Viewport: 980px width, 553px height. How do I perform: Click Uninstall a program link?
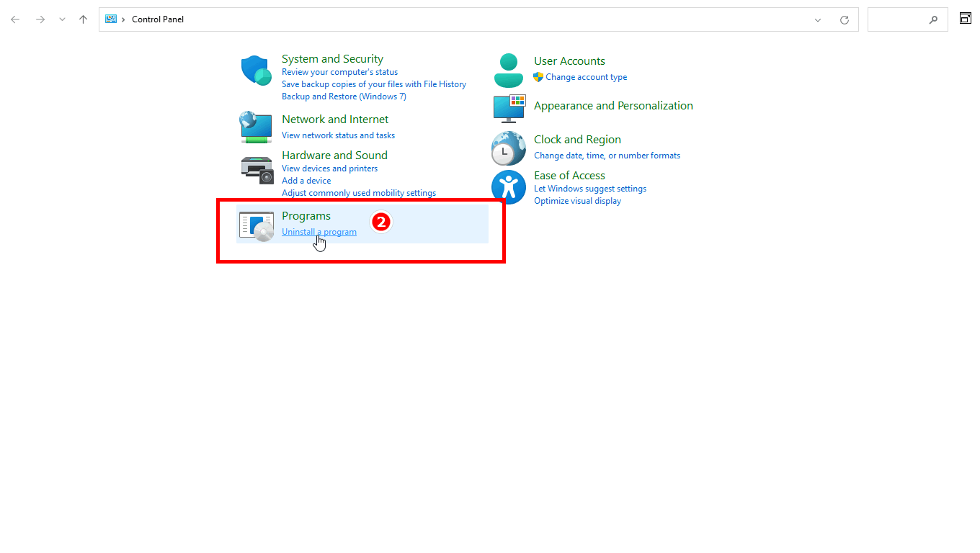pyautogui.click(x=319, y=232)
